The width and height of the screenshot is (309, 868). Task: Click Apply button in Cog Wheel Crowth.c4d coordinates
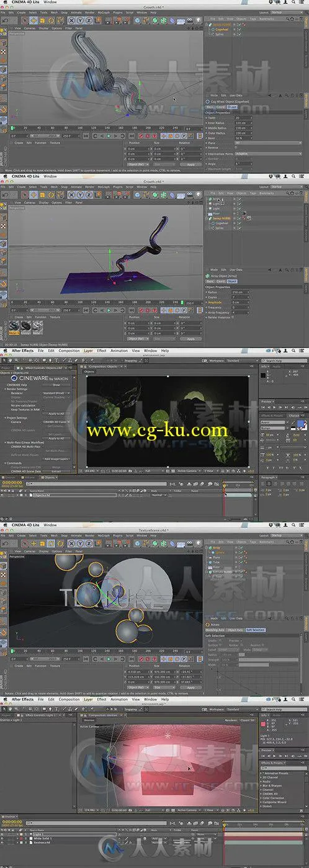point(190,164)
